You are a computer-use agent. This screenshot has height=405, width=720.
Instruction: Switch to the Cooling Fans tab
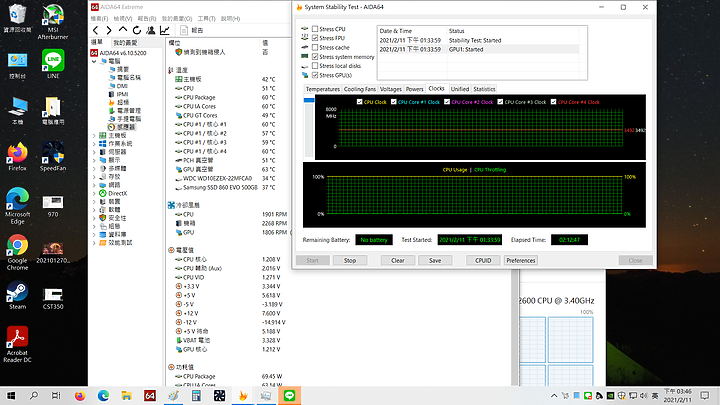360,89
